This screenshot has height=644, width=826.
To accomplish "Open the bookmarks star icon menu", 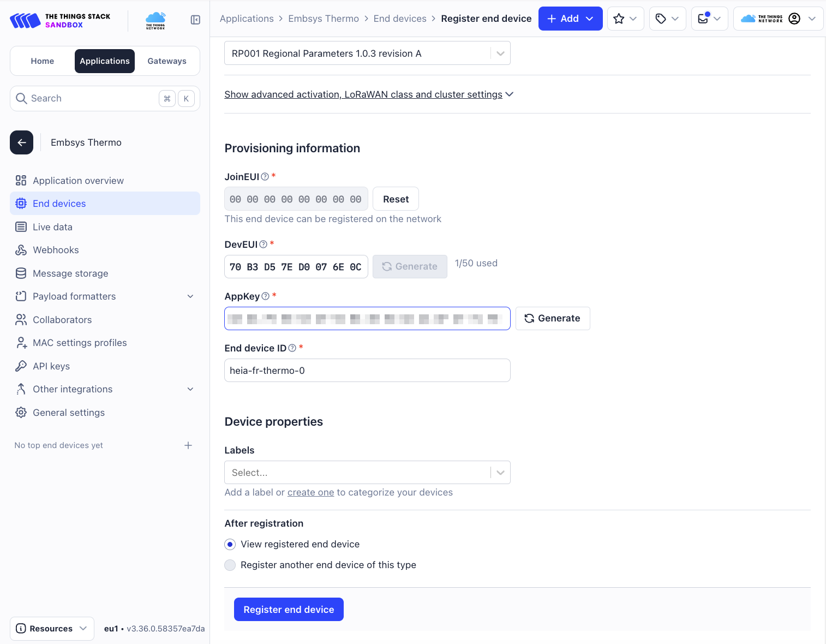I will (625, 19).
